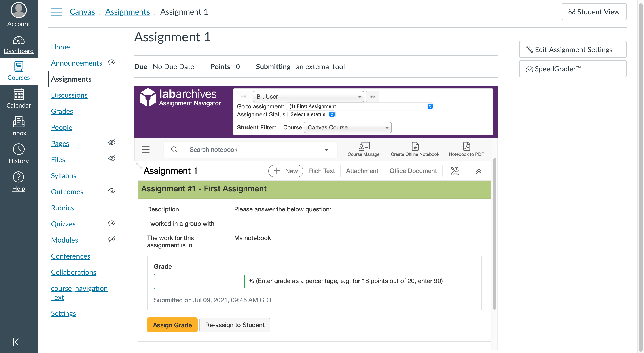Toggle Modules visibility eye icon
The image size is (644, 353).
click(x=112, y=239)
